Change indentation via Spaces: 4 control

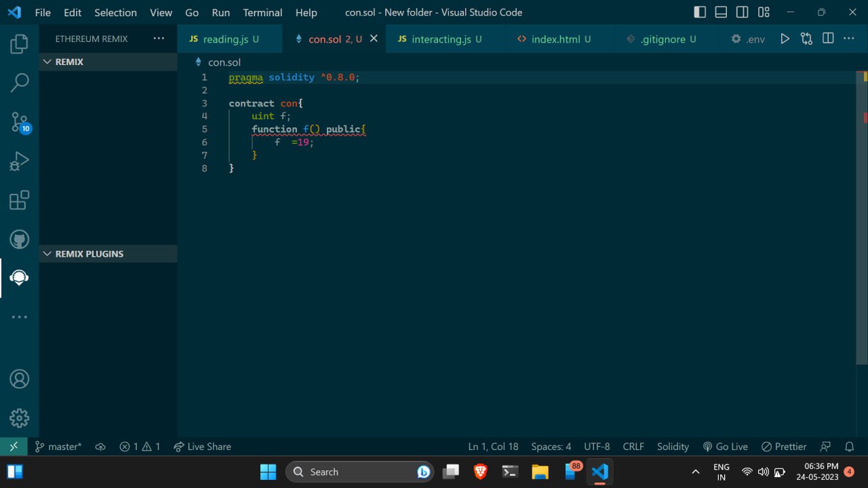(x=551, y=447)
